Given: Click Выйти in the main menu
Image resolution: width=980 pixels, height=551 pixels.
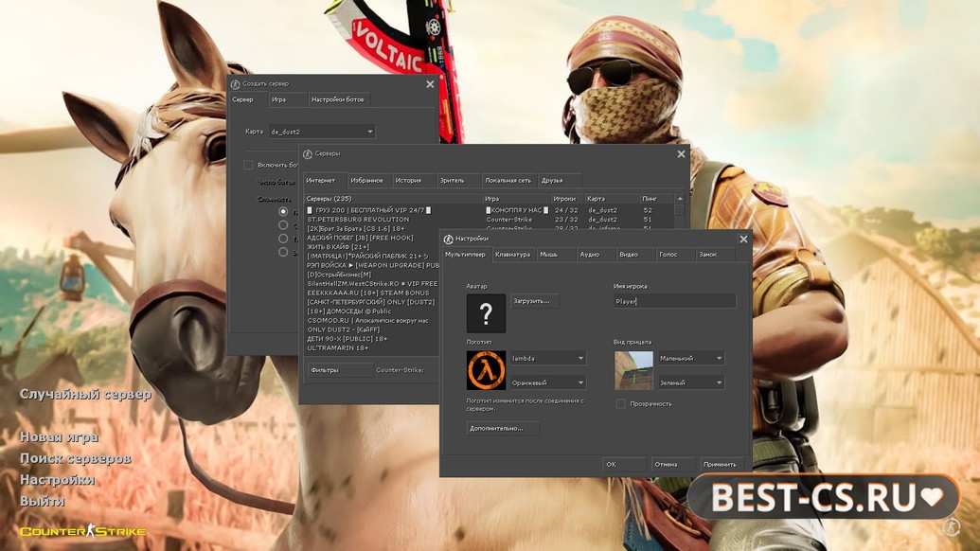Looking at the screenshot, I should tap(43, 501).
